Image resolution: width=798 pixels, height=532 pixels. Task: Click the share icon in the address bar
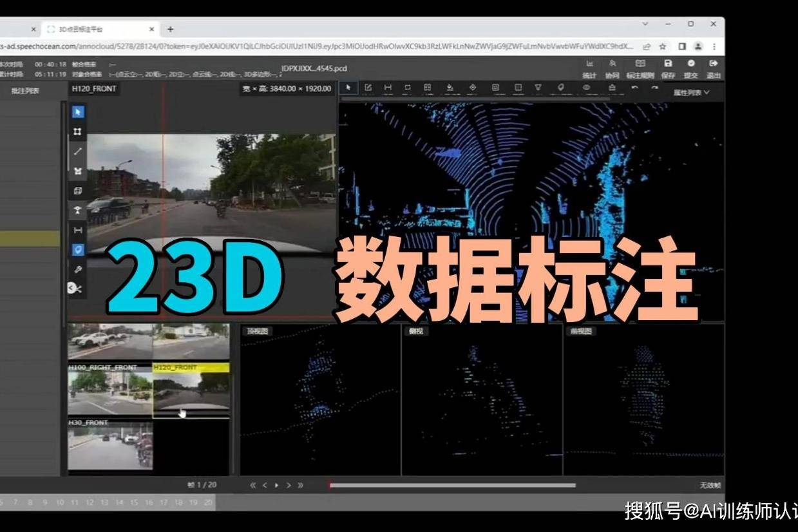(x=646, y=46)
